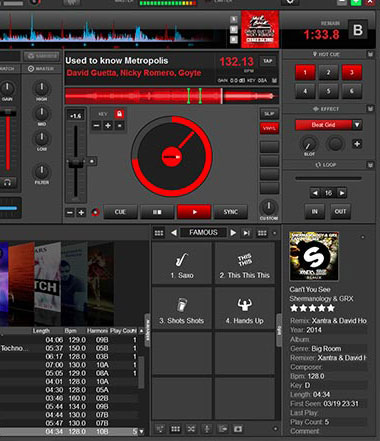Click the sampler camera icon at bottom
This screenshot has width=380, height=441.
[x=238, y=429]
